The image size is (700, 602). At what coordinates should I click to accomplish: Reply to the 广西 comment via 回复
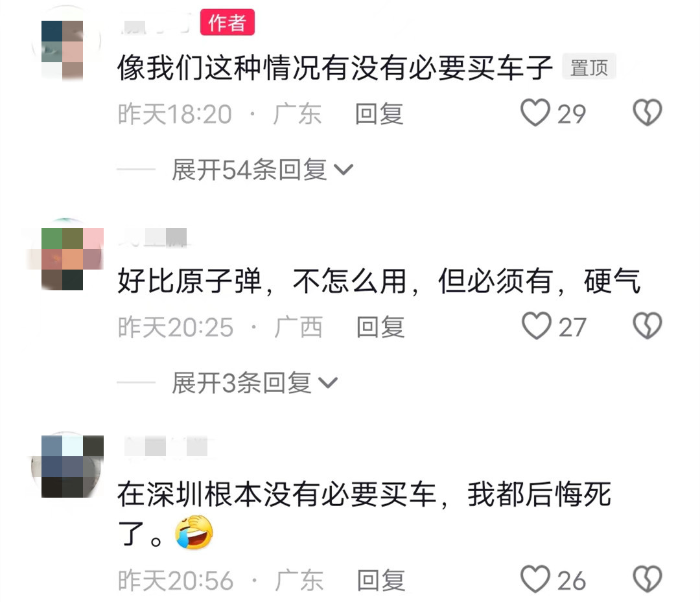click(x=380, y=327)
